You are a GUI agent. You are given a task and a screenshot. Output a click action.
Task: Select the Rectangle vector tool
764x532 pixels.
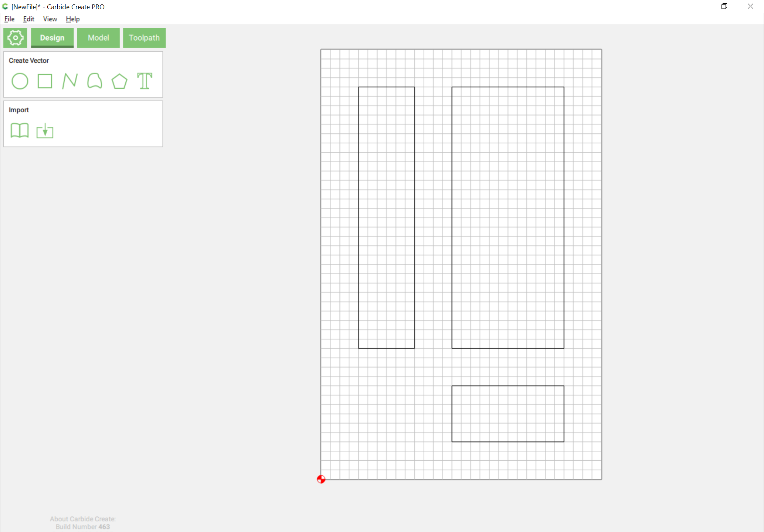click(x=45, y=81)
